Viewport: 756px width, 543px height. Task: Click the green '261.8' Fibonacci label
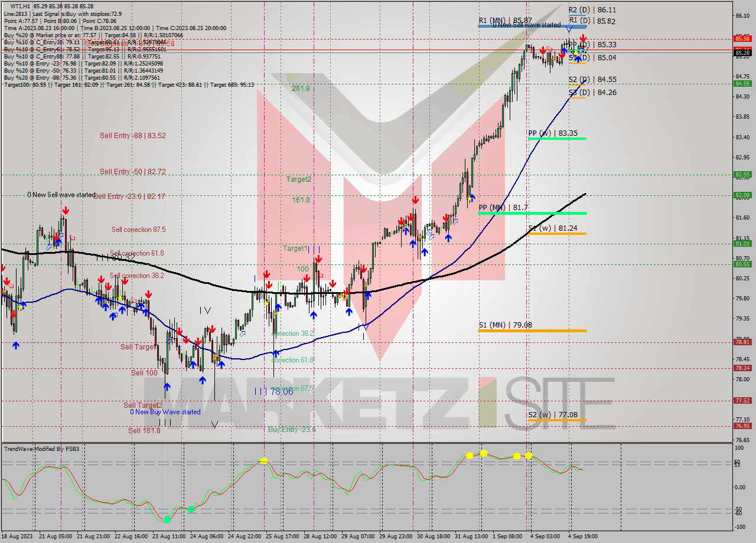[301, 89]
